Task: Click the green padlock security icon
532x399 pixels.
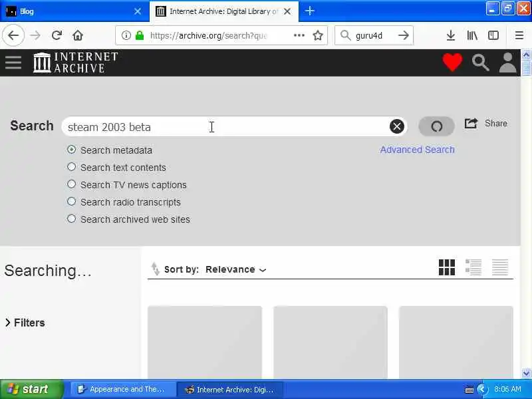Action: point(140,35)
